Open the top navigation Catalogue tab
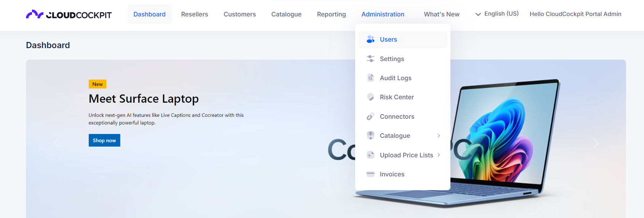Image resolution: width=644 pixels, height=218 pixels. tap(286, 14)
